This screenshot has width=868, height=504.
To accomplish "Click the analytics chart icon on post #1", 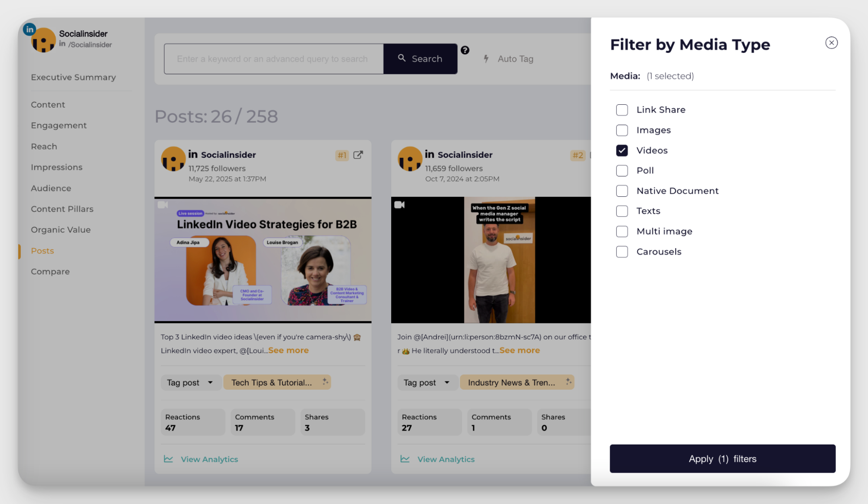I will click(168, 459).
